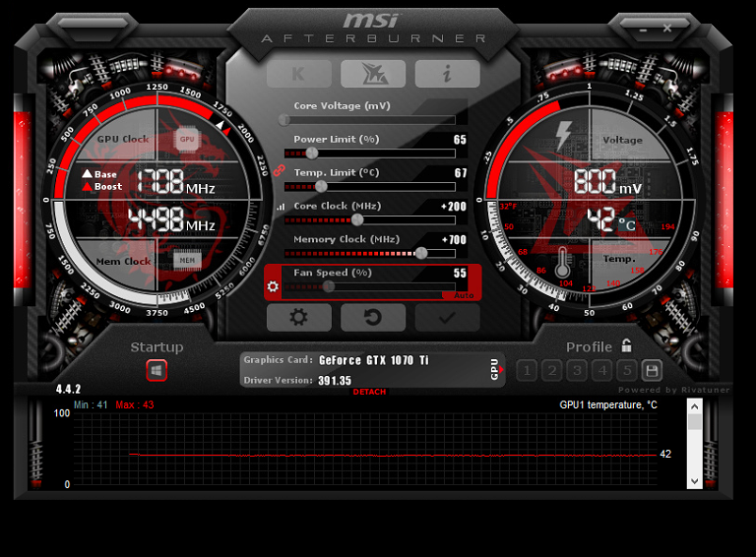Launch the OC Scanner jet icon button
Image resolution: width=756 pixels, height=557 pixels.
pos(373,74)
